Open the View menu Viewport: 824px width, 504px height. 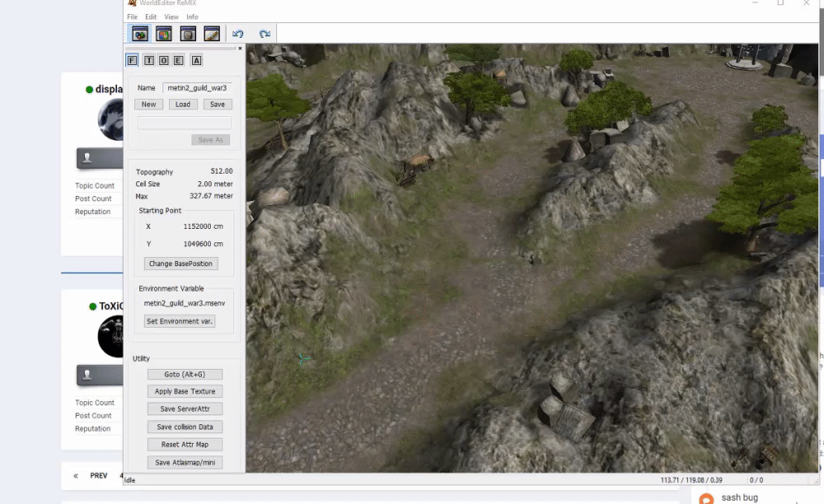click(171, 16)
